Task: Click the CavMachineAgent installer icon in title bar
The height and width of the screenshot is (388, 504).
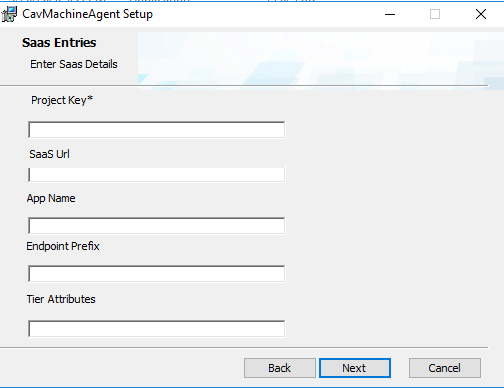Action: 9,14
